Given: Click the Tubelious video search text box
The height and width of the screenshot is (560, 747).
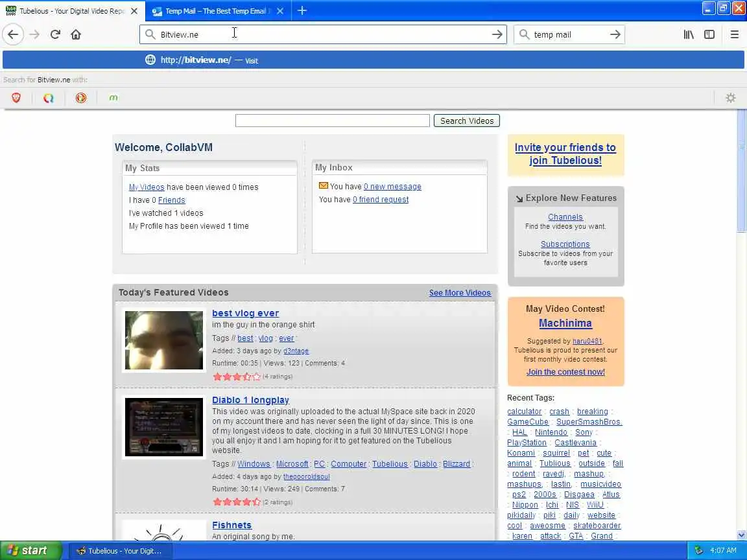Looking at the screenshot, I should 333,121.
